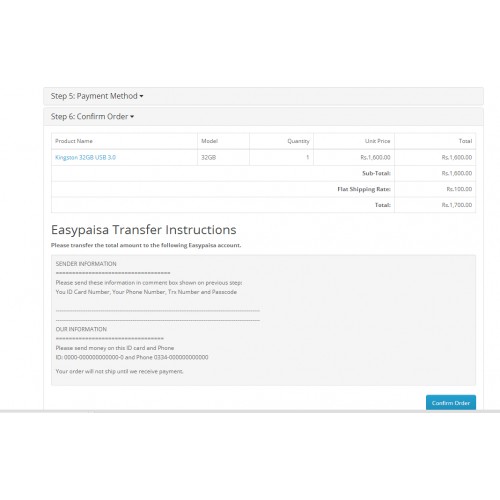Click the Product Name column header

(74, 141)
